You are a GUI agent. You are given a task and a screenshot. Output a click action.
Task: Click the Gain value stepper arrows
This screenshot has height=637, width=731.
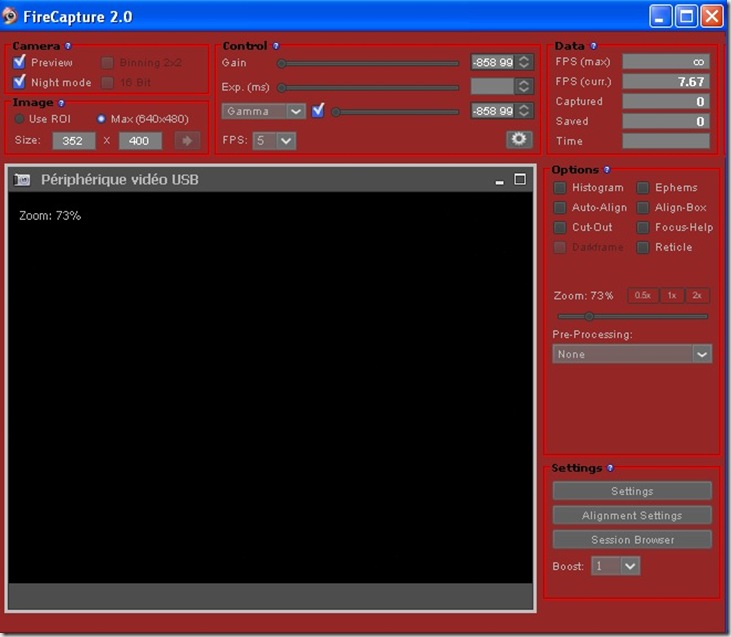(524, 62)
